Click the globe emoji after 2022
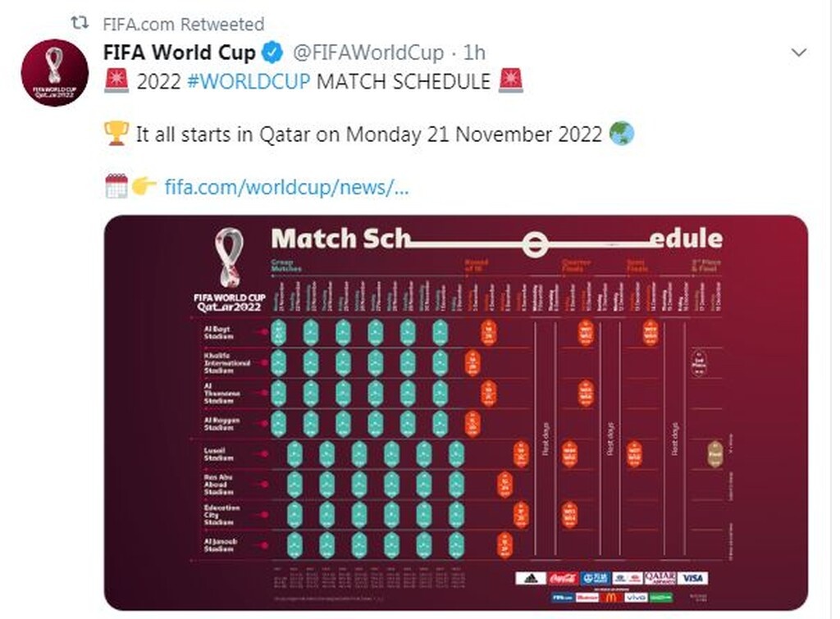Image resolution: width=840 pixels, height=619 pixels. [621, 133]
